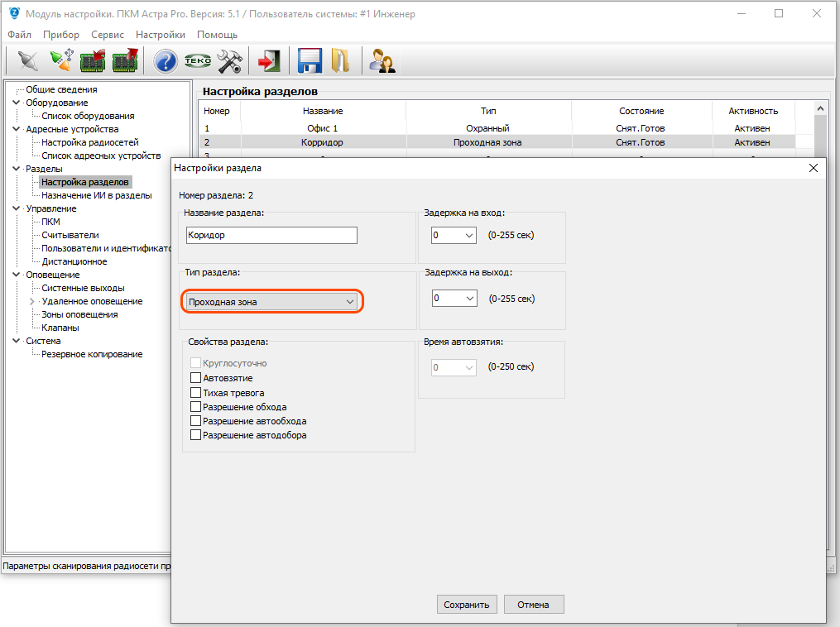840x627 pixels.
Task: Open the Сервис menu
Action: tap(107, 34)
